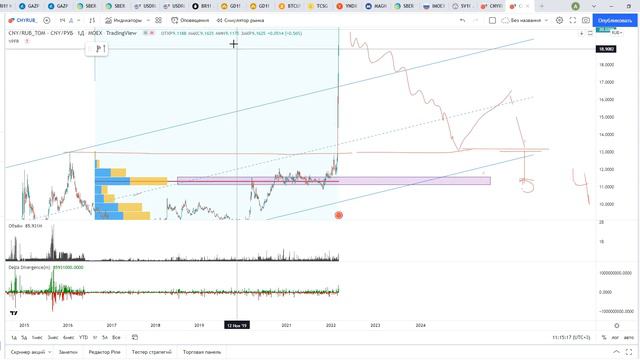Switch to the BTCU browser tab
Viewport: 640px width, 360px height.
point(289,6)
